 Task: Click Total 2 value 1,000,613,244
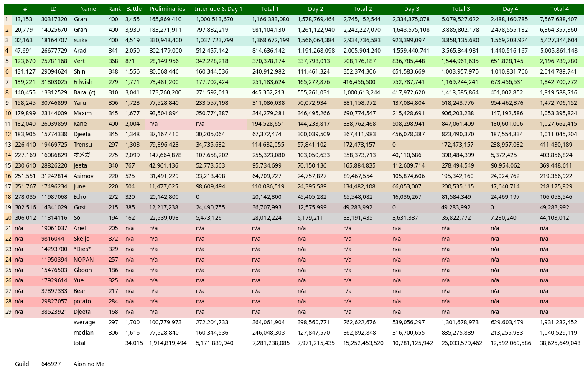coord(362,92)
